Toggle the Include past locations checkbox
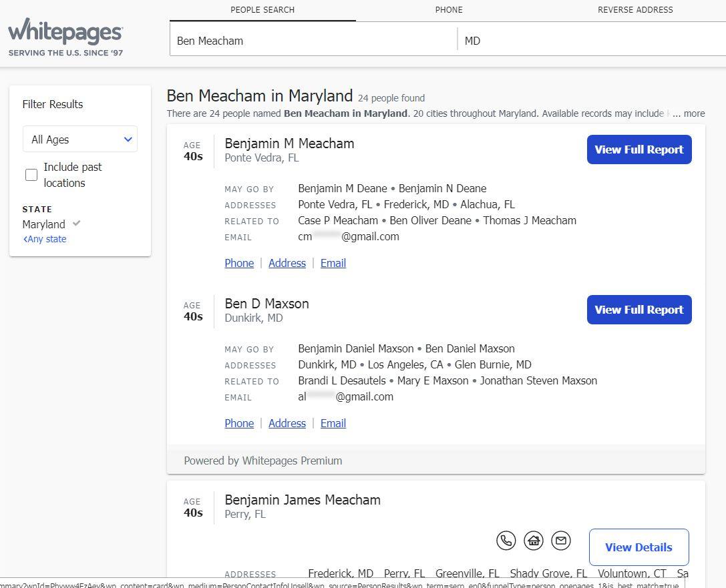The image size is (726, 588). [31, 175]
